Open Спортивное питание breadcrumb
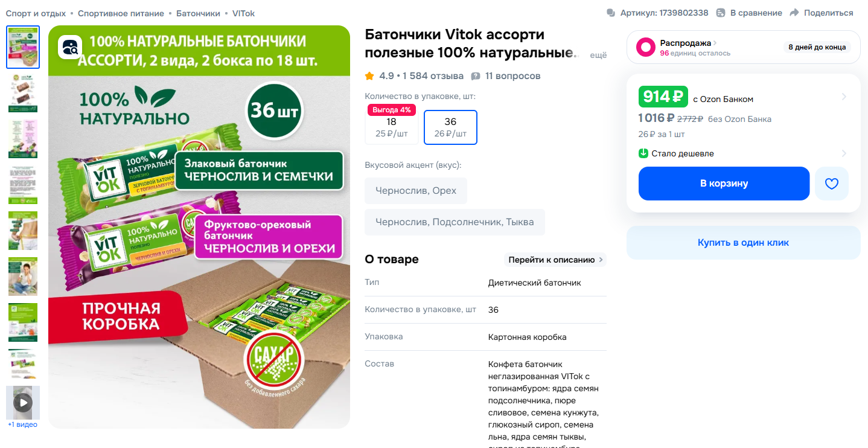 [x=121, y=13]
